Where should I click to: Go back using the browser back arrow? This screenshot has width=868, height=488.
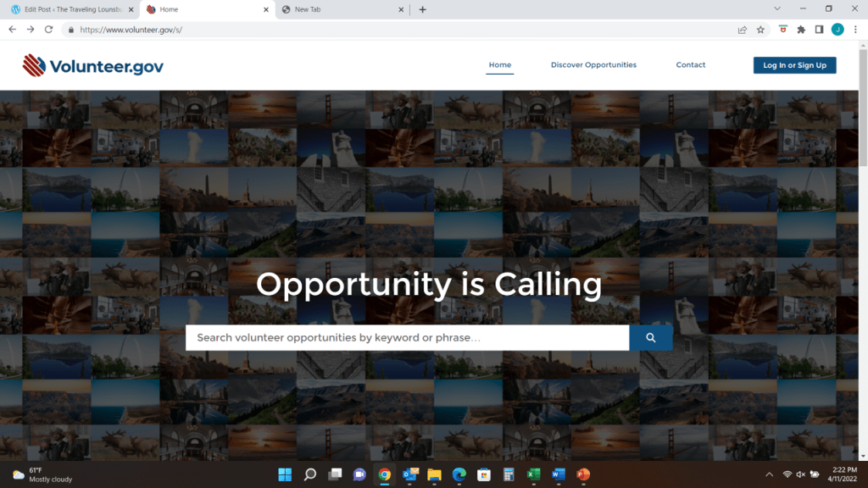point(12,29)
